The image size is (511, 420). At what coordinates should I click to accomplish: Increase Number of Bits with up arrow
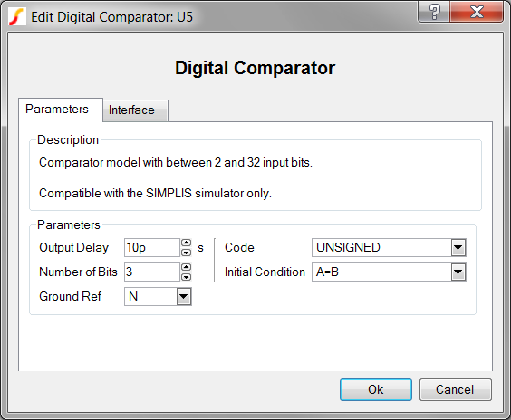point(186,267)
